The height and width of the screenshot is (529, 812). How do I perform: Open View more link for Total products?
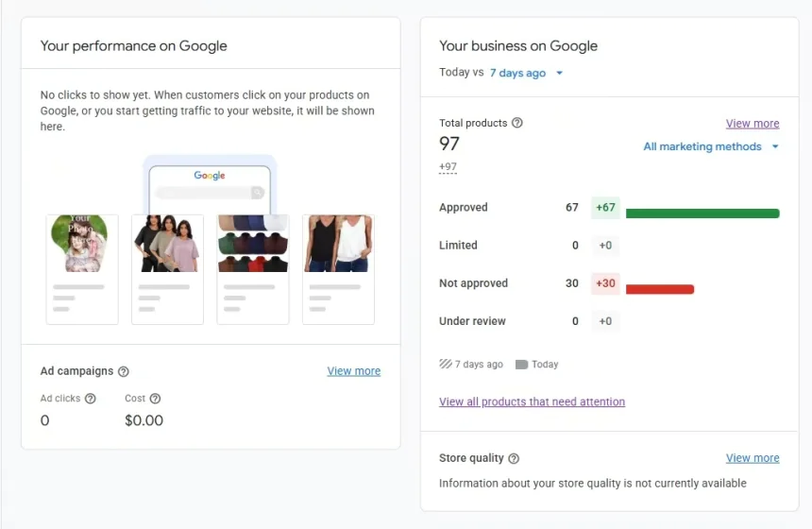click(753, 123)
